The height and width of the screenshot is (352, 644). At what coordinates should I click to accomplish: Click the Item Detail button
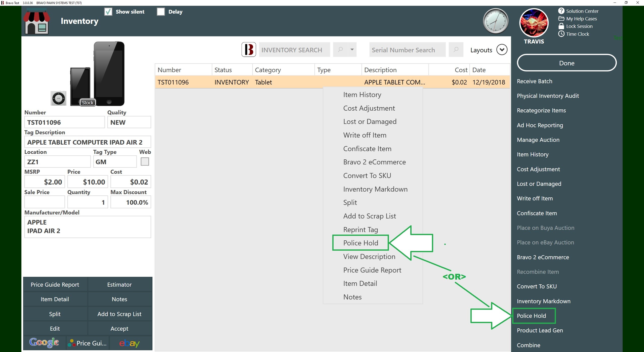click(55, 299)
